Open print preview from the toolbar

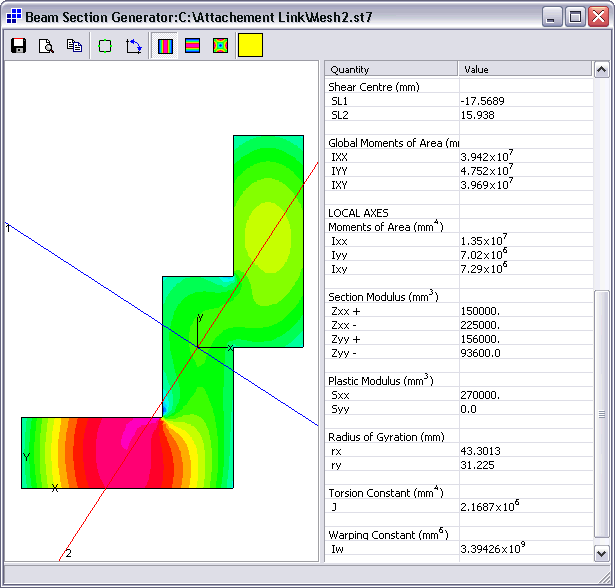click(x=46, y=45)
